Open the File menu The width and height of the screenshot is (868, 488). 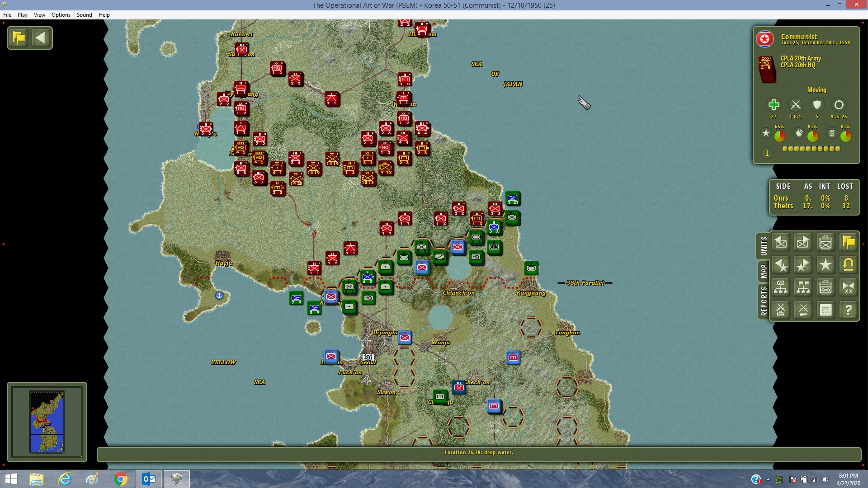coord(7,15)
